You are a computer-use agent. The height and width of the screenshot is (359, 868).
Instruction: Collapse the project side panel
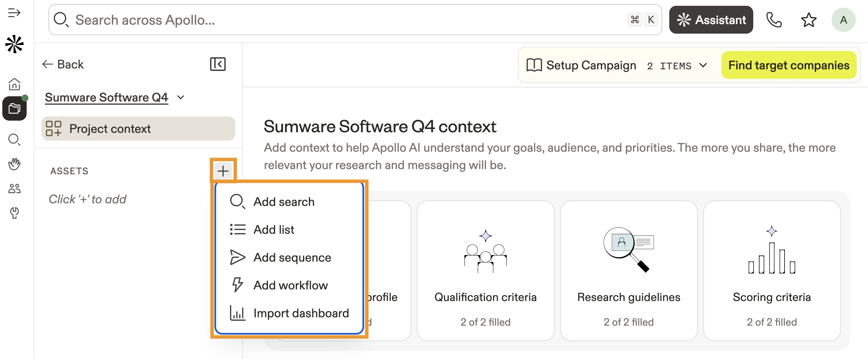point(218,64)
